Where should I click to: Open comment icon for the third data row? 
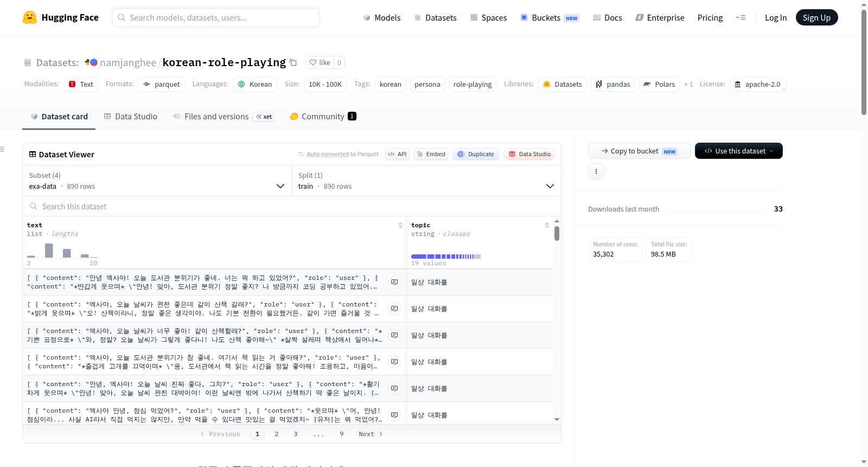394,335
